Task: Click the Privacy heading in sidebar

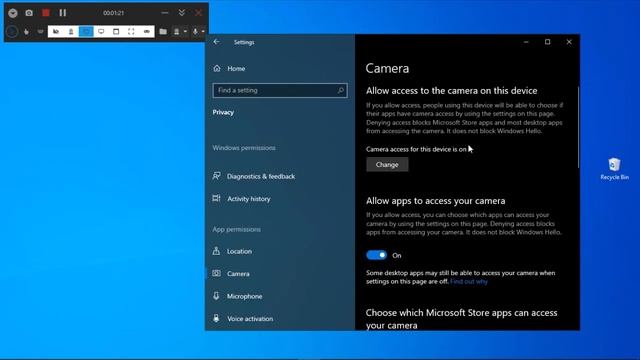Action: [x=223, y=112]
